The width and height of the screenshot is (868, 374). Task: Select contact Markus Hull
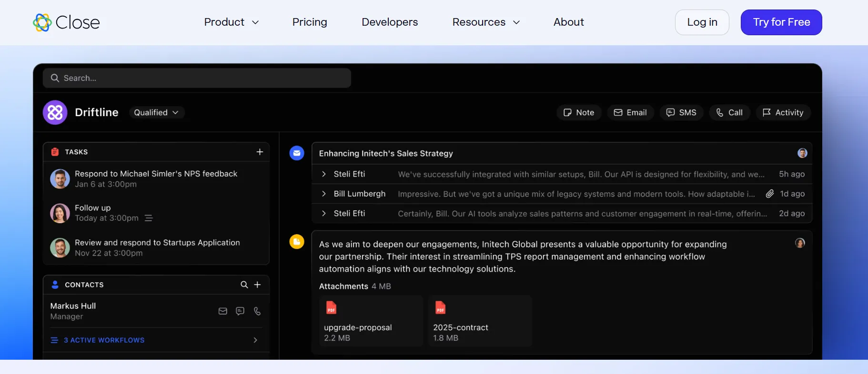point(73,306)
